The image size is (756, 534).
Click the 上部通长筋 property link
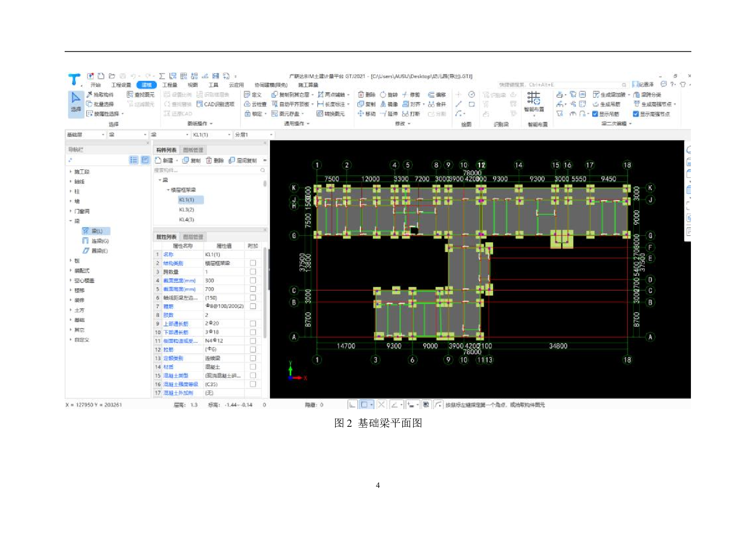pos(175,323)
